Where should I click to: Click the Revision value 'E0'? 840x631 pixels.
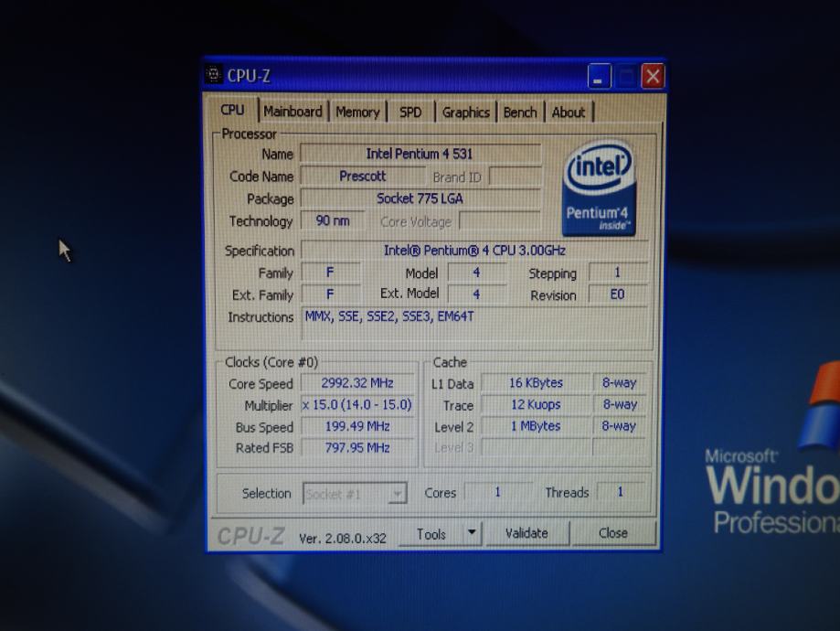coord(618,294)
